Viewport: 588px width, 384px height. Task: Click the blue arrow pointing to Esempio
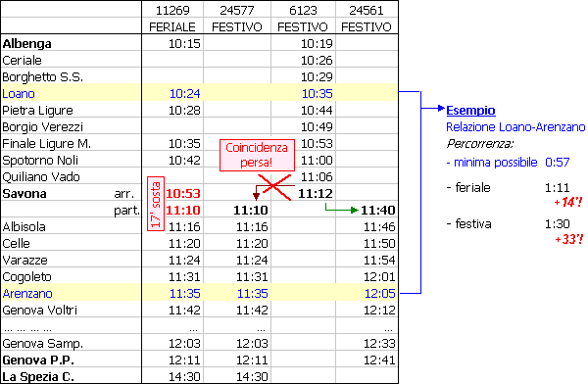[433, 108]
